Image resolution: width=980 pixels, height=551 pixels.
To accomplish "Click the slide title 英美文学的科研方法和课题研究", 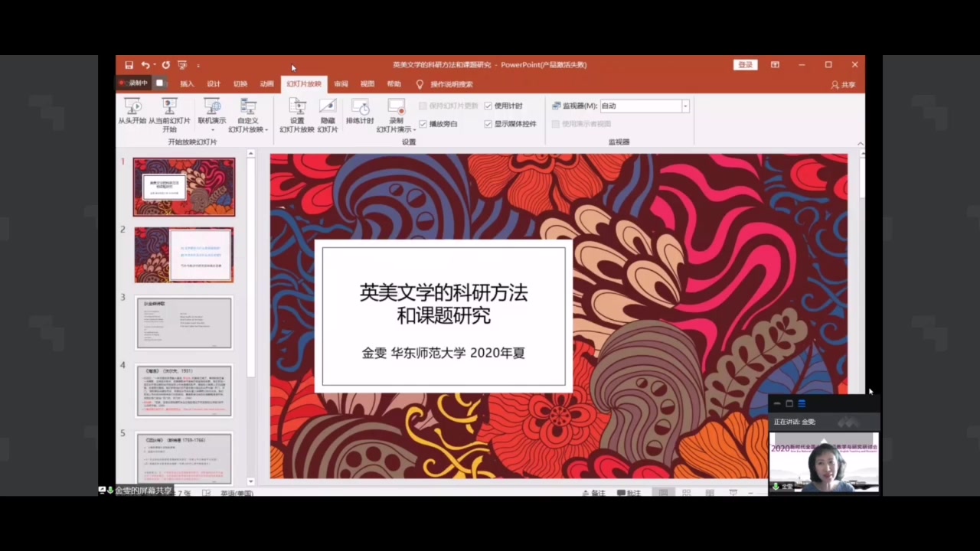I will 443,304.
